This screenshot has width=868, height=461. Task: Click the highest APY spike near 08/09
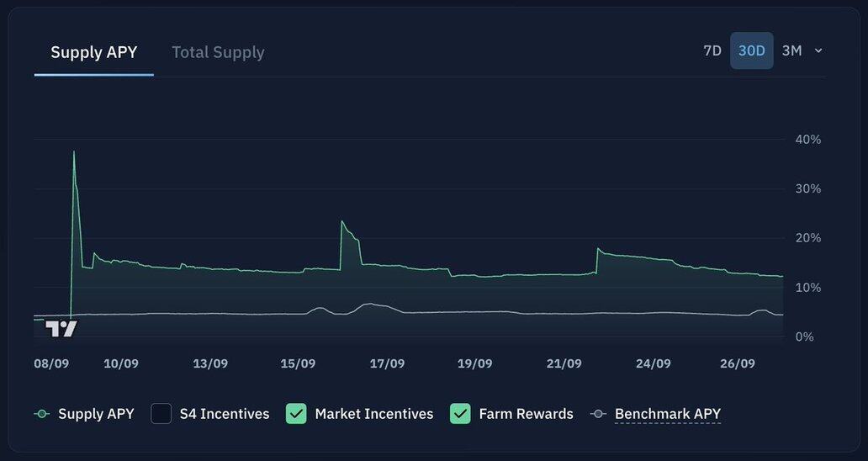(x=74, y=153)
